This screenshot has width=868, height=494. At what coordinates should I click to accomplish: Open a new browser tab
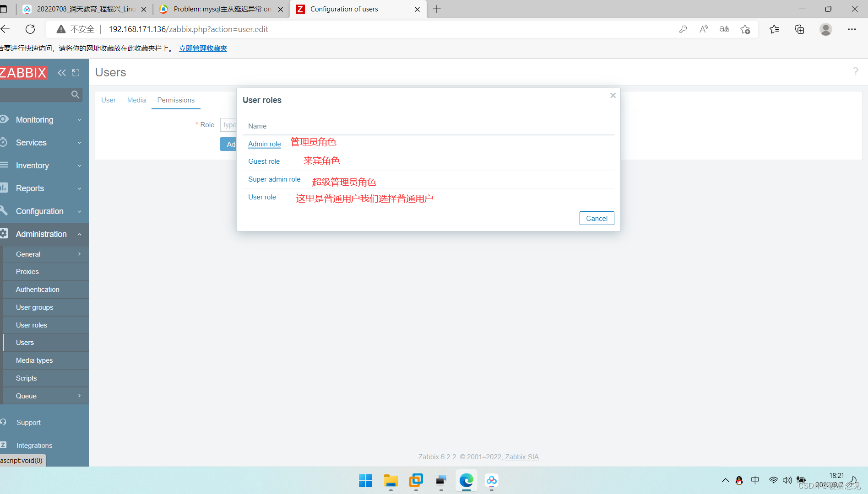coord(437,9)
